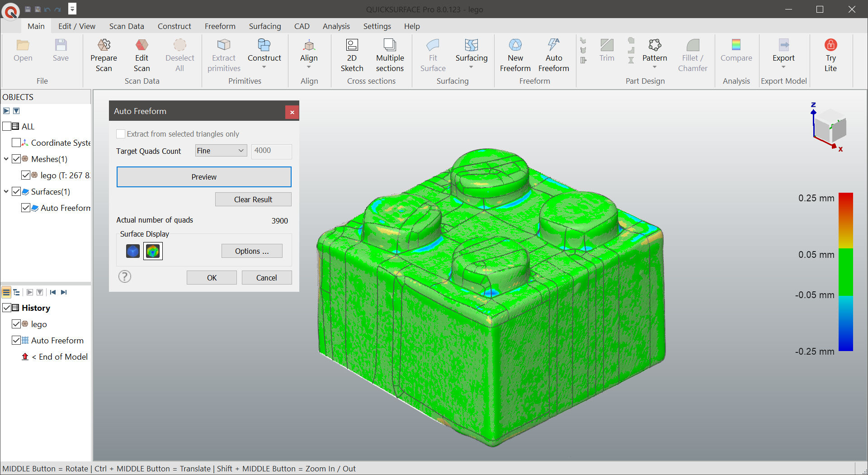Choose the Trim tool in Part Design
This screenshot has width=868, height=475.
pyautogui.click(x=607, y=50)
